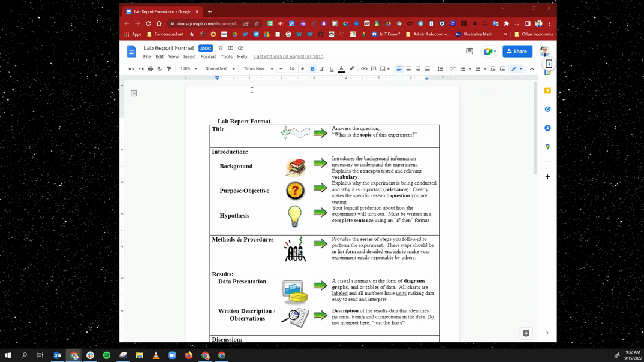The image size is (644, 362).
Task: Center-align the text
Action: (x=408, y=68)
